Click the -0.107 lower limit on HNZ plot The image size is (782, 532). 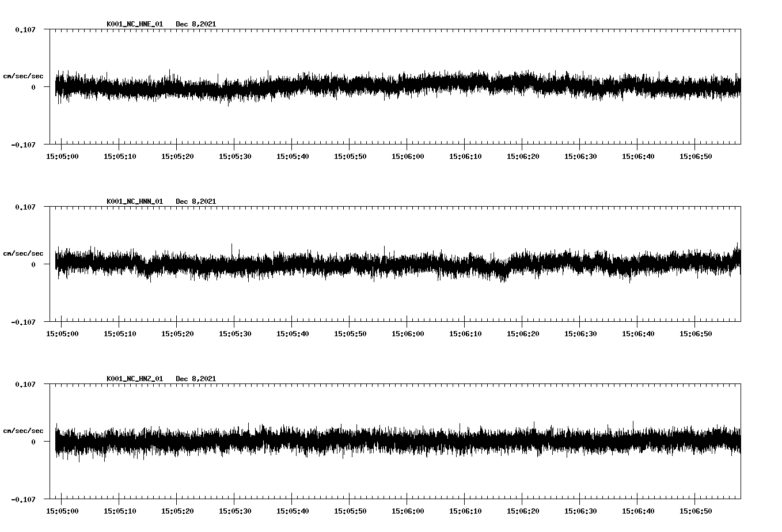(x=23, y=500)
